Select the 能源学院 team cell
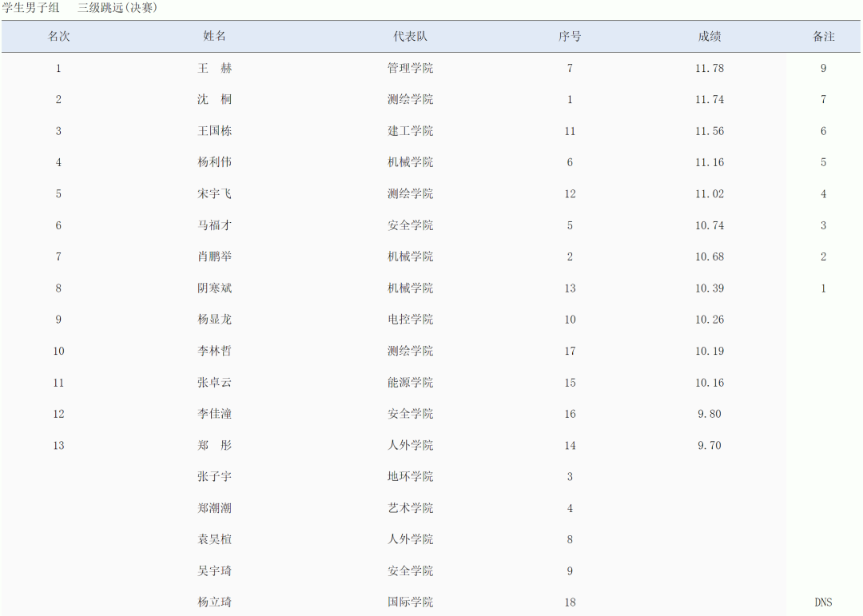This screenshot has width=863, height=616. click(410, 383)
